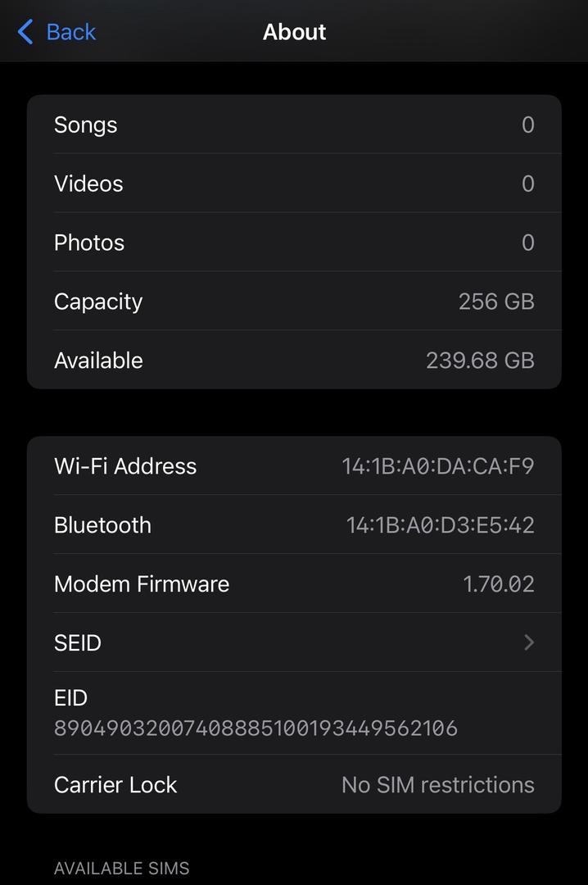Tap the Wi-Fi Address value
Image resolution: width=588 pixels, height=885 pixels.
[437, 466]
